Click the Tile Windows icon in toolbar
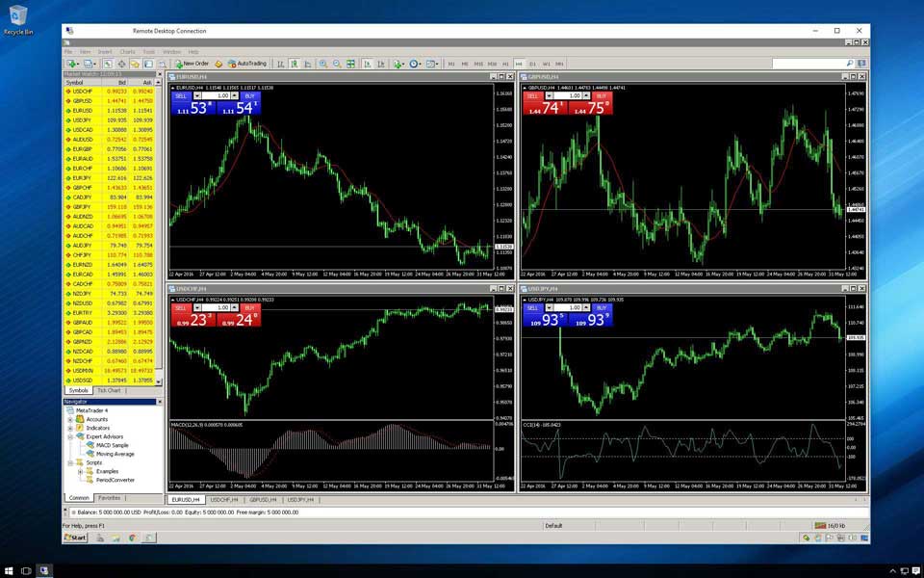The width and height of the screenshot is (924, 578). pyautogui.click(x=351, y=64)
